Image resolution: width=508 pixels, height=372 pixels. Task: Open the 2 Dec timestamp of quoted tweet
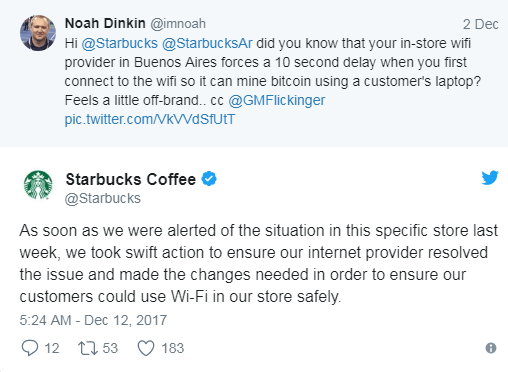[x=480, y=24]
